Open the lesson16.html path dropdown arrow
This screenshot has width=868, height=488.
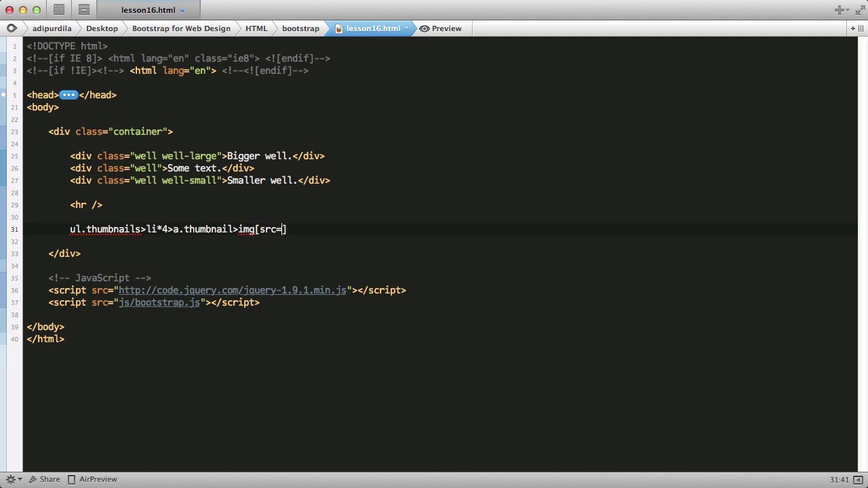[407, 28]
